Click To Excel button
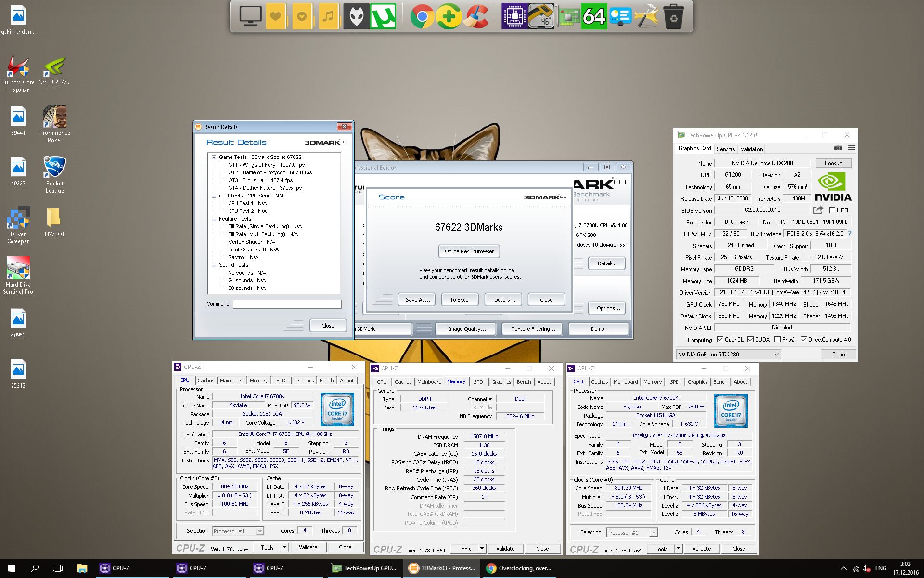Image resolution: width=924 pixels, height=578 pixels. pos(460,300)
